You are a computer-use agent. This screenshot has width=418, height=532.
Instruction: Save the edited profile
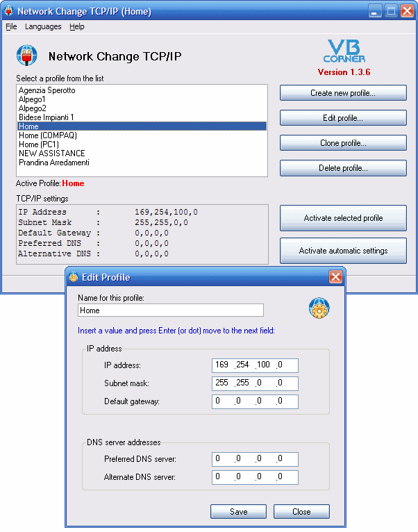coord(238,512)
